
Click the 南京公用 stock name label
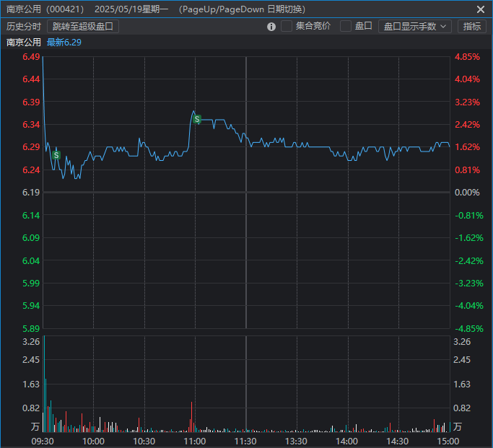(24, 43)
